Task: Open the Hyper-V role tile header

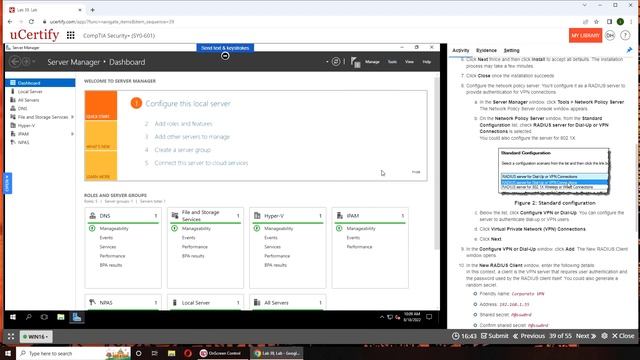Action: point(288,216)
